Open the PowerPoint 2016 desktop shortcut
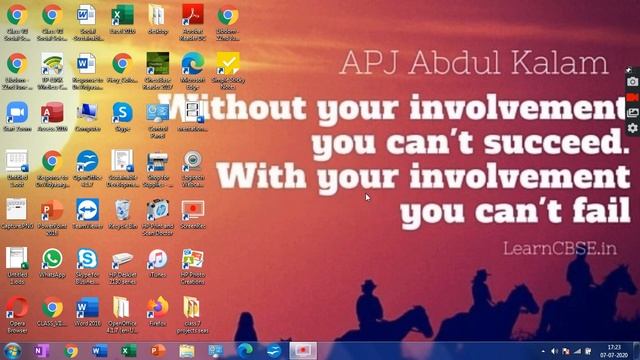This screenshot has width=640, height=360. tap(52, 217)
